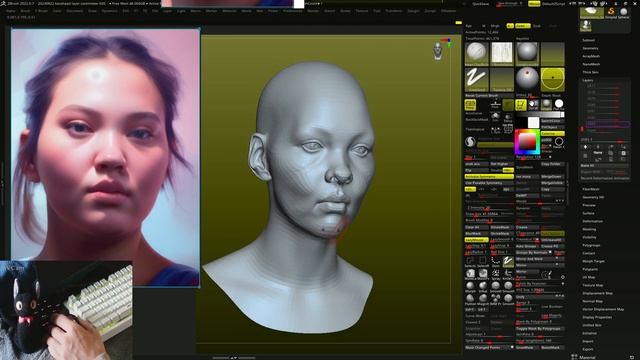Screen dimensions: 640x360
Task: Expand the Geometry subpalette
Action: (x=590, y=48)
